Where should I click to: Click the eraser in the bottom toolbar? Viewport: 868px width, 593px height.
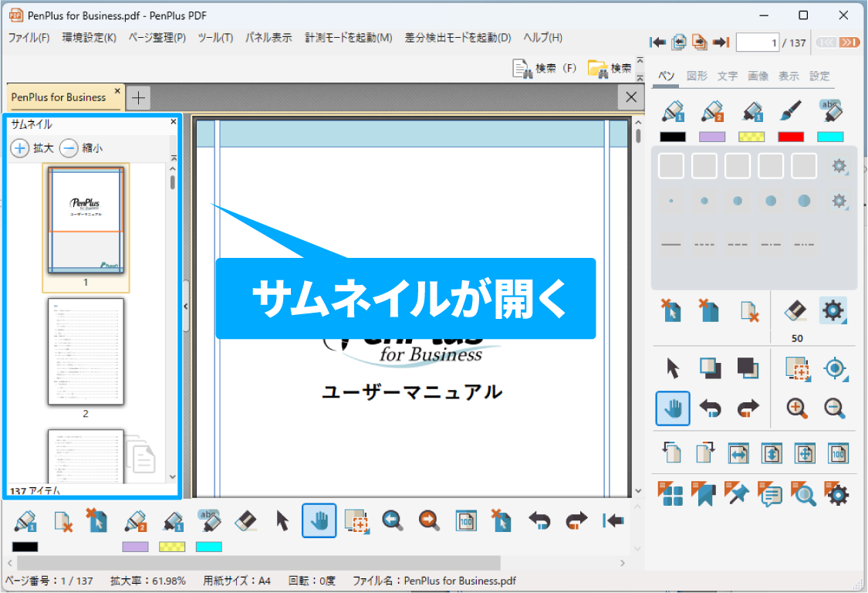point(246,521)
